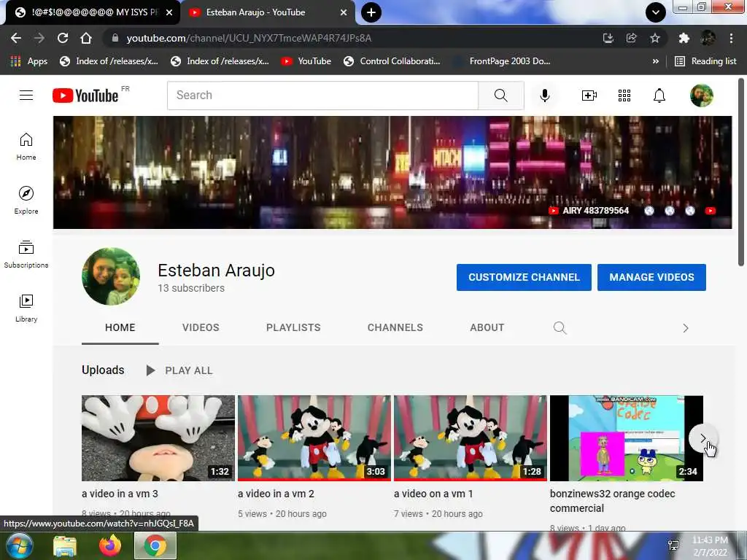
Task: Open the notifications bell
Action: tap(659, 96)
